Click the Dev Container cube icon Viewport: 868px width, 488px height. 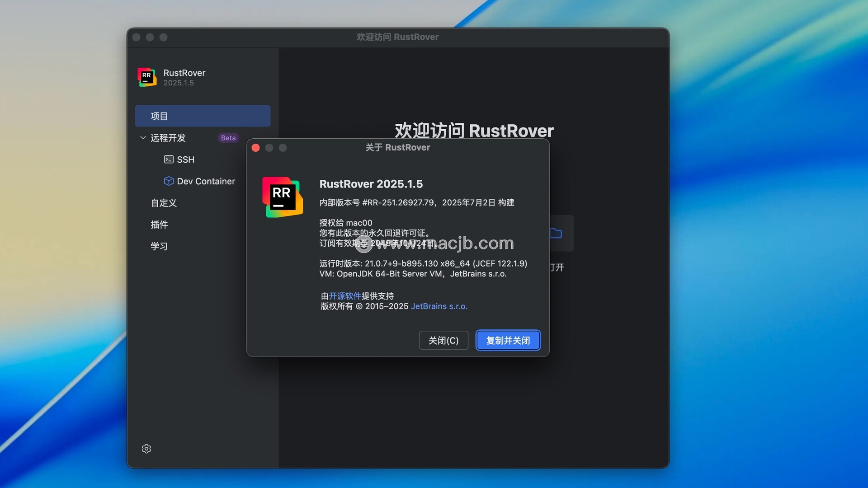(x=169, y=181)
